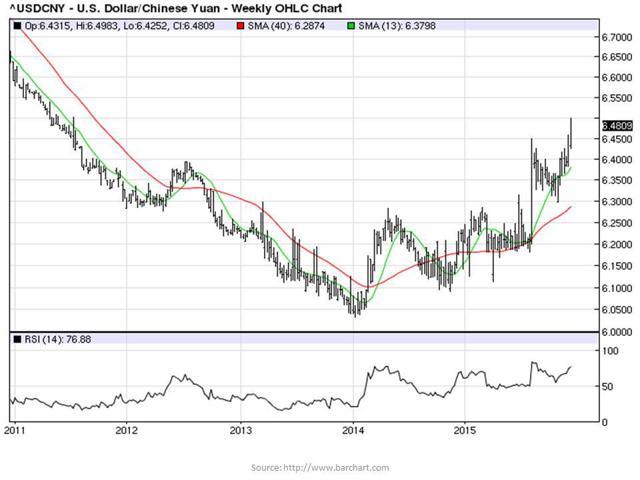
Task: Click the green SMA (13) legend swatch
Action: coord(351,26)
